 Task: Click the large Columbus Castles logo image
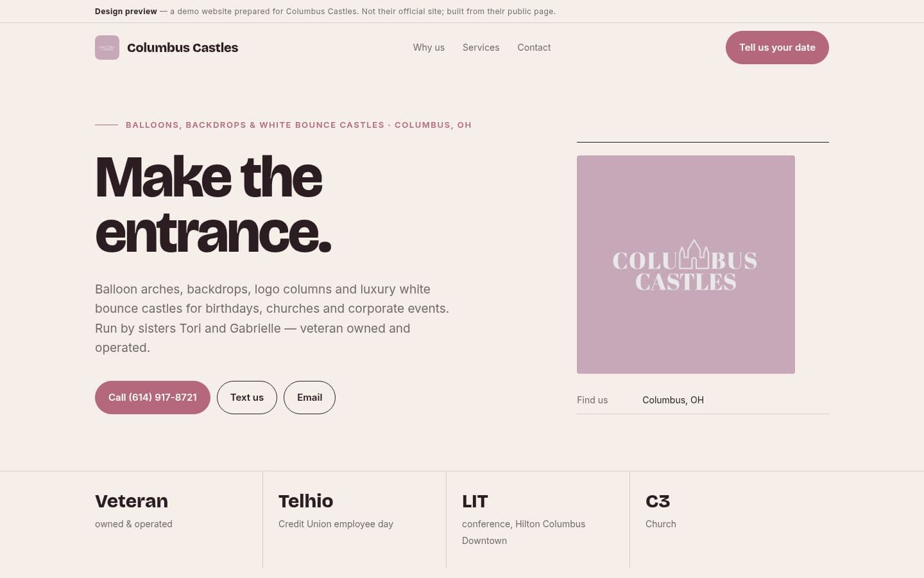pyautogui.click(x=686, y=265)
